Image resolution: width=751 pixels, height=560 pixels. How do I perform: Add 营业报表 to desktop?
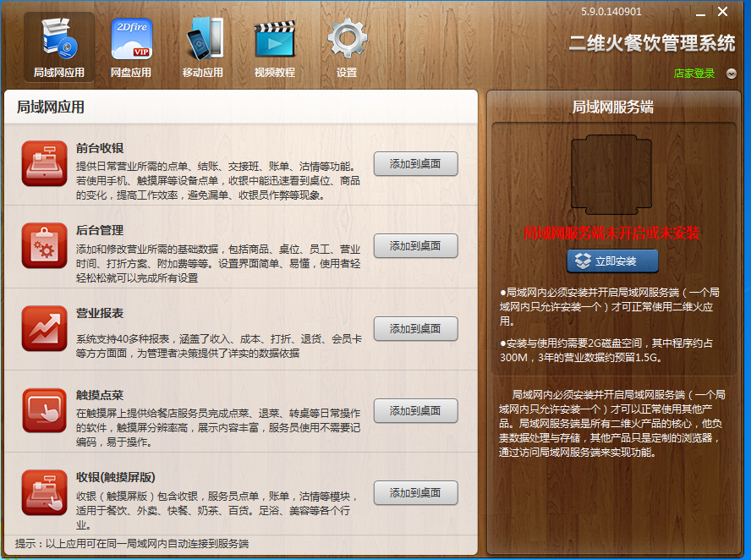point(416,328)
